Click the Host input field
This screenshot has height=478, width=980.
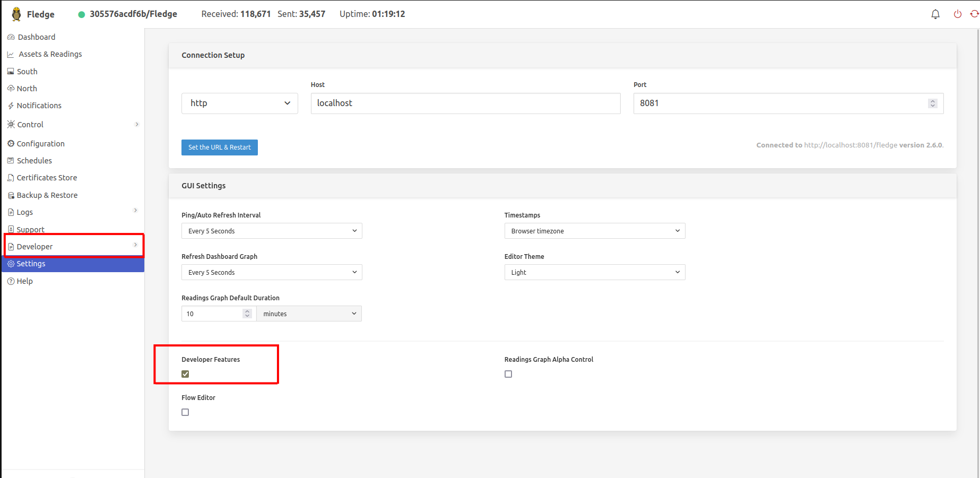(x=465, y=103)
